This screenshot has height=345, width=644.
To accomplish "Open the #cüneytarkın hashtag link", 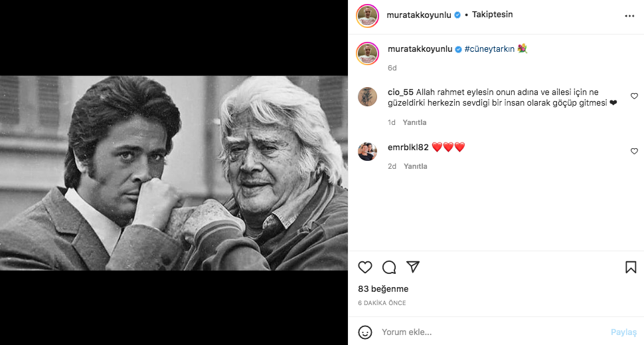I will click(489, 49).
